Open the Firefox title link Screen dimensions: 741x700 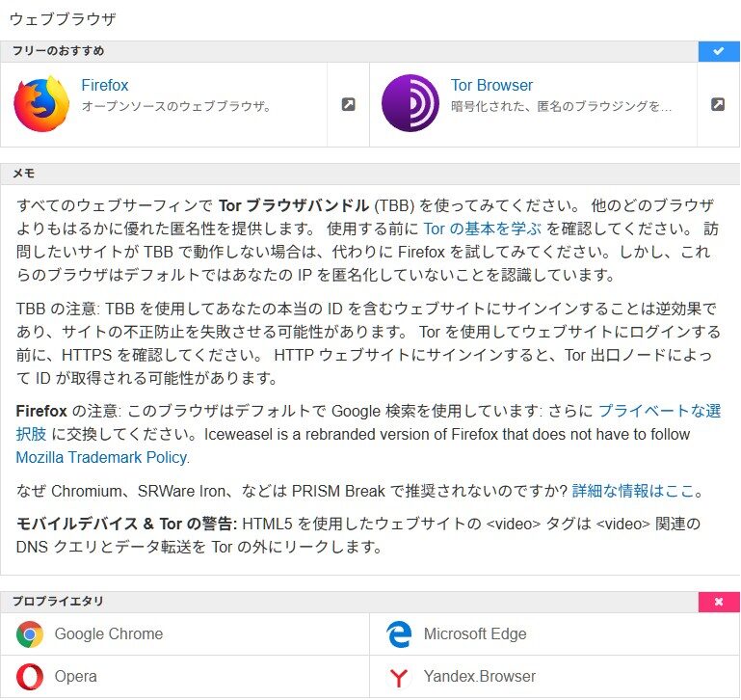[104, 85]
